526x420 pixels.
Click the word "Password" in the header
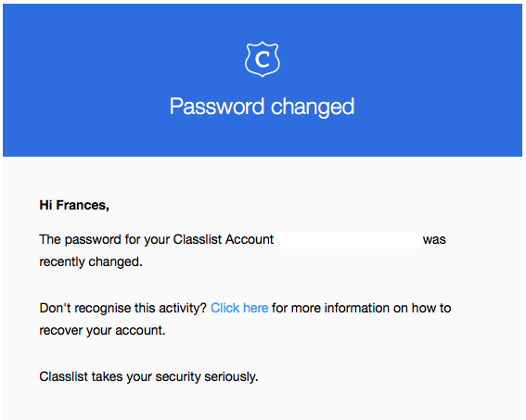(217, 107)
